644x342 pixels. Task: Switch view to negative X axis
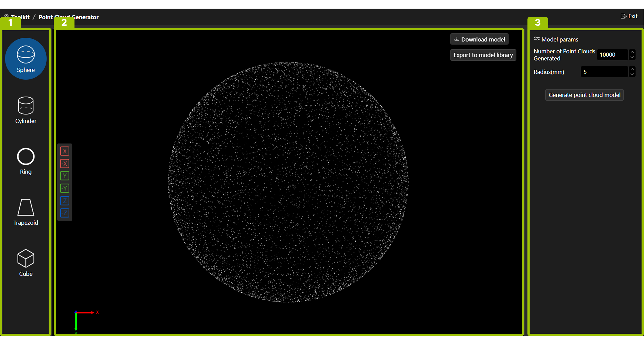point(65,163)
